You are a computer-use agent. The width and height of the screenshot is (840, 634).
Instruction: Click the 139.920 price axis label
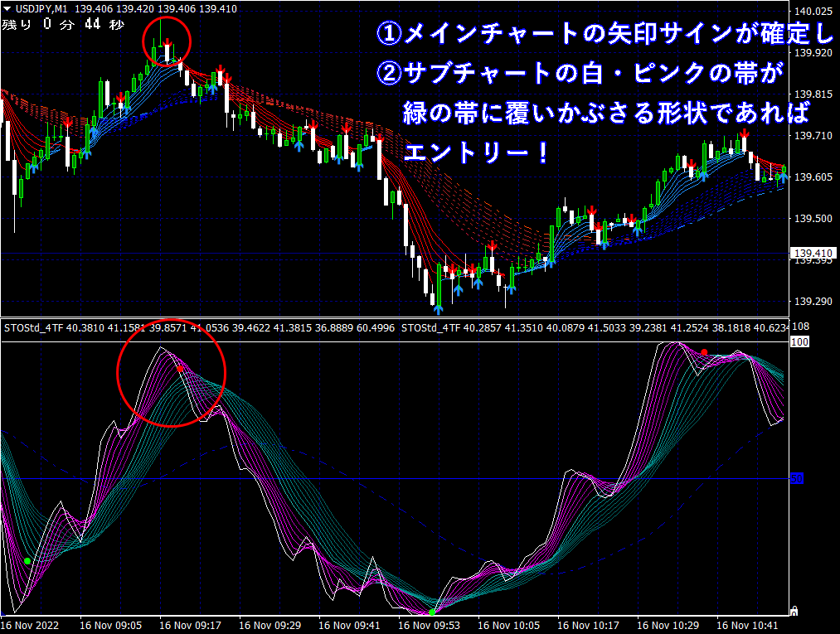813,52
